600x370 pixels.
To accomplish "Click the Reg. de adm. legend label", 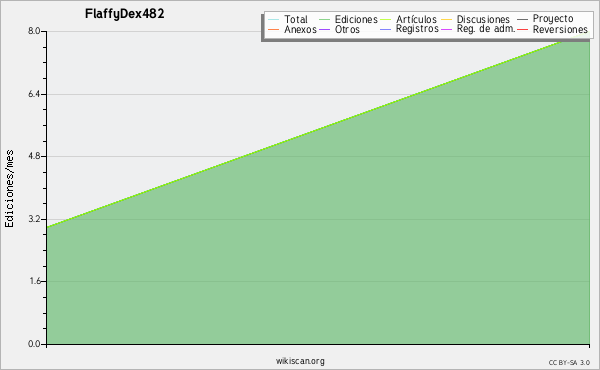I will click(486, 29).
